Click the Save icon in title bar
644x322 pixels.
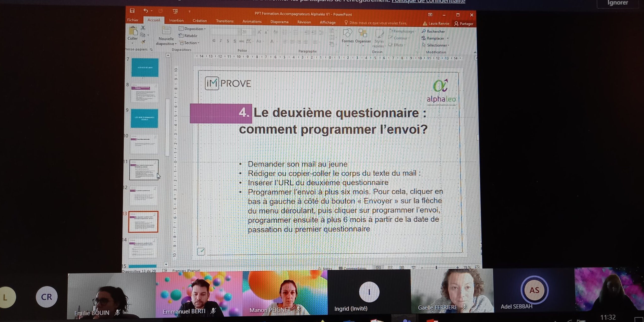[x=132, y=11]
